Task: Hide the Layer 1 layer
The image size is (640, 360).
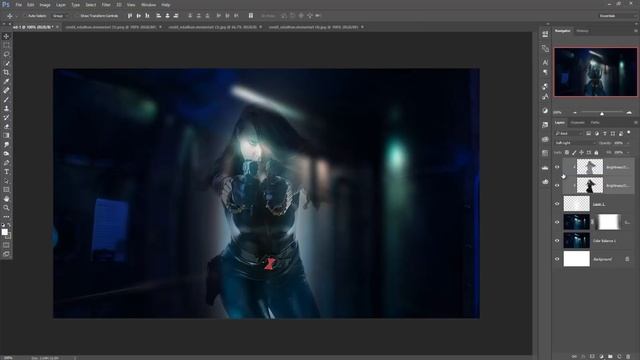Action: (x=557, y=204)
